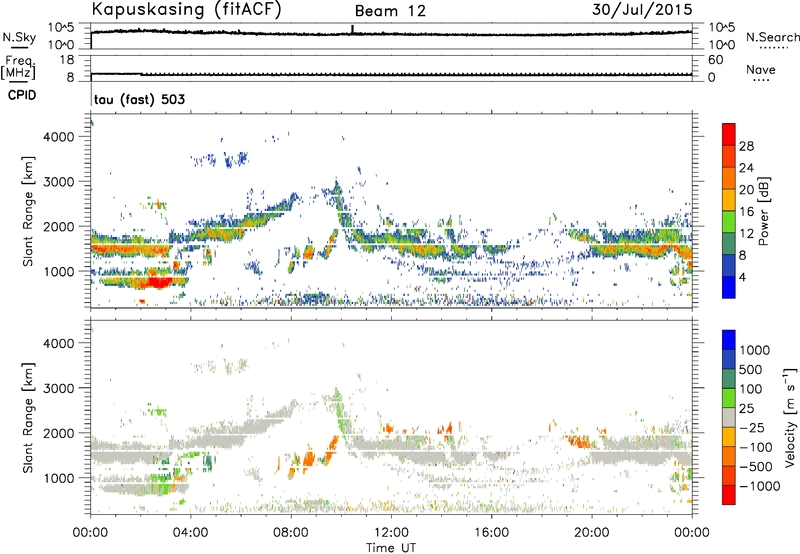Click the "16" tick on Power colorbar
Viewport: 800px width, 554px height.
[x=746, y=212]
